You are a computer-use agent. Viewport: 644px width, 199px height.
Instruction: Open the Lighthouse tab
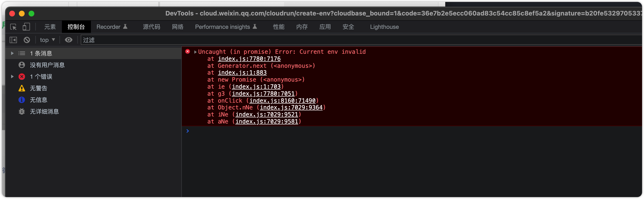click(385, 27)
